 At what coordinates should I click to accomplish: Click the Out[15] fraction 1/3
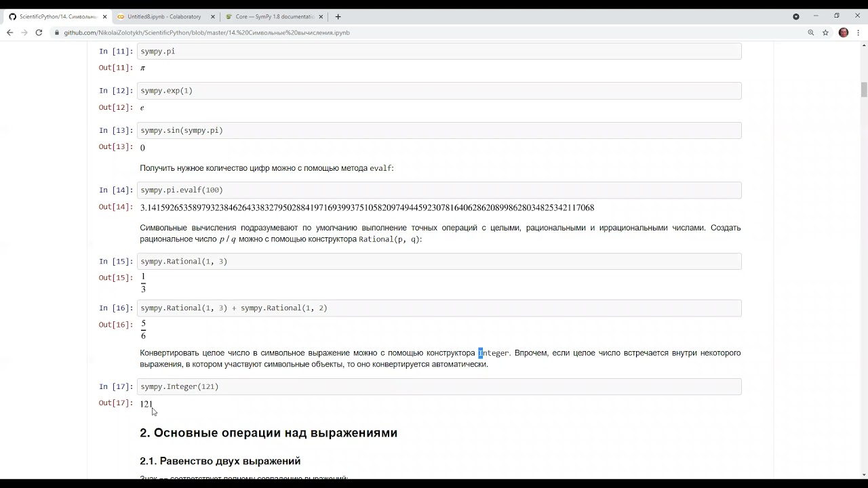(x=143, y=283)
